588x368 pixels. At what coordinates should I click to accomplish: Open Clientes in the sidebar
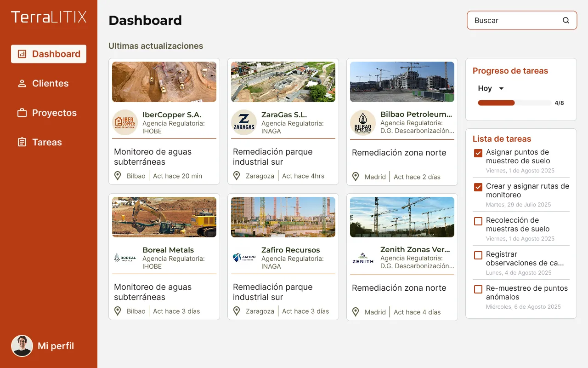pyautogui.click(x=50, y=83)
